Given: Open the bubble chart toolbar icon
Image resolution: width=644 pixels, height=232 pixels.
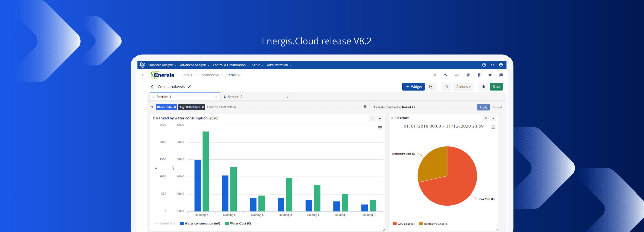Looking at the screenshot, I should click(x=446, y=75).
